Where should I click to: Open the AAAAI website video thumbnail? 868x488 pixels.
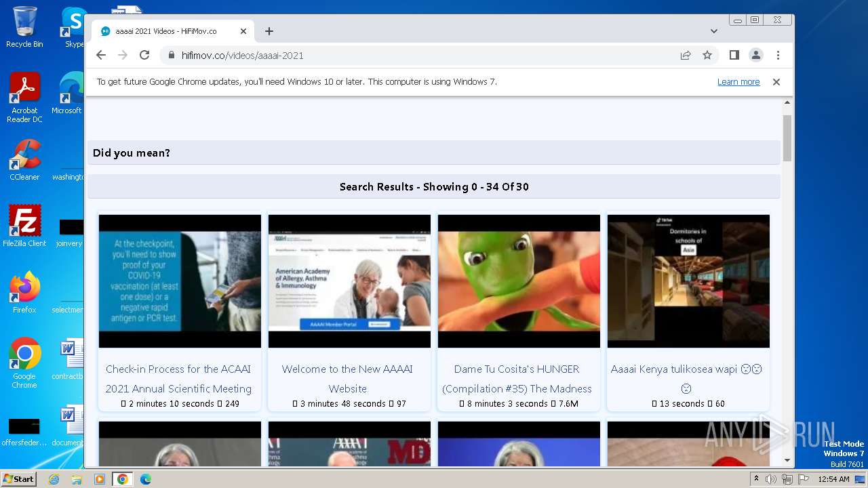[x=349, y=281]
